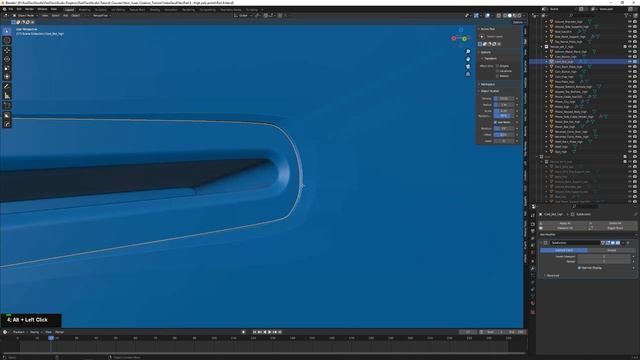The image size is (640, 360).
Task: Open the Tool properties tab icon
Action: [533, 216]
